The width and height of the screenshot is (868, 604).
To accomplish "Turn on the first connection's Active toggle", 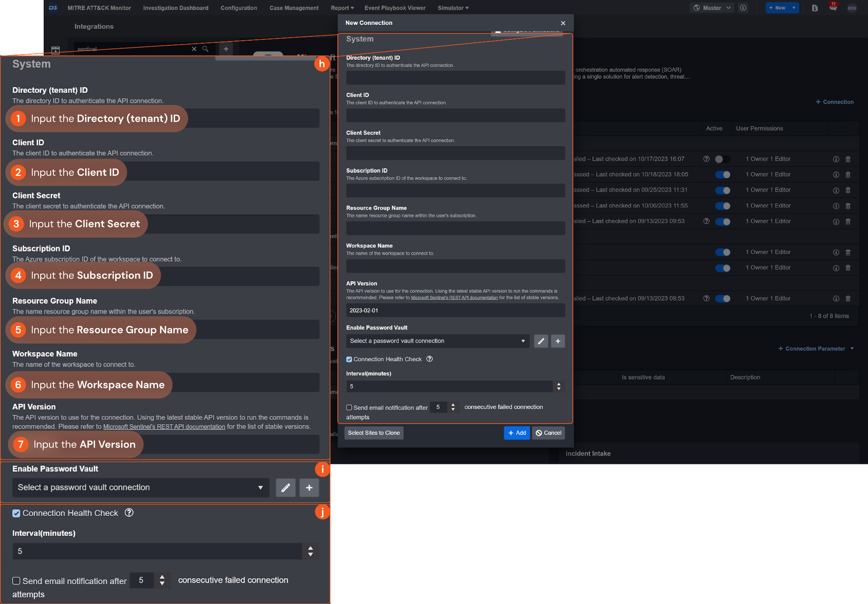I will 722,159.
